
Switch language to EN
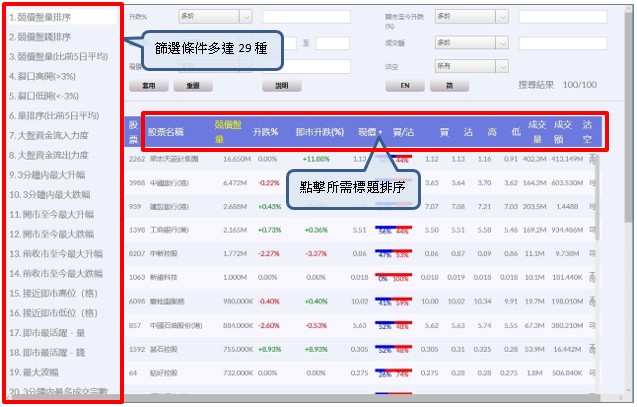[406, 86]
